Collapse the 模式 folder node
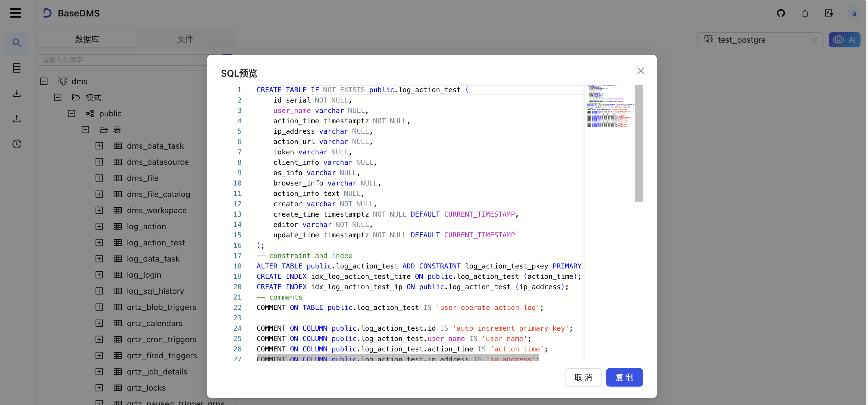Image resolution: width=868 pixels, height=405 pixels. click(58, 97)
